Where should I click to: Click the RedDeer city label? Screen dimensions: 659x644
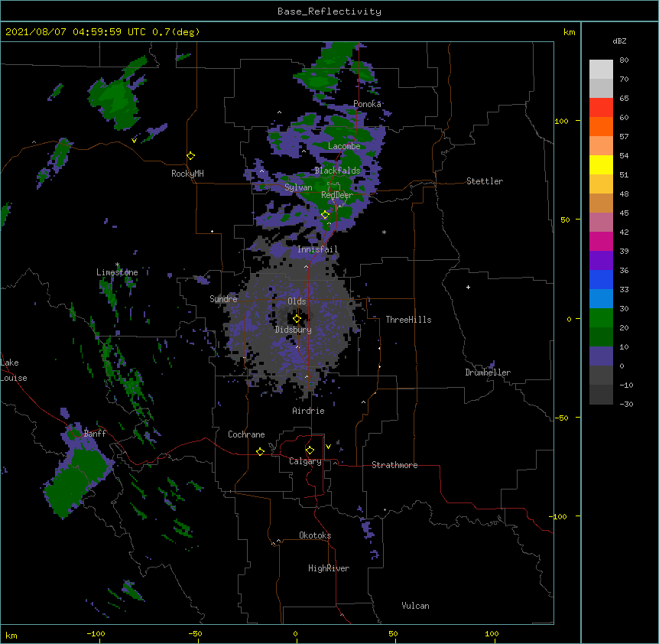tap(337, 195)
